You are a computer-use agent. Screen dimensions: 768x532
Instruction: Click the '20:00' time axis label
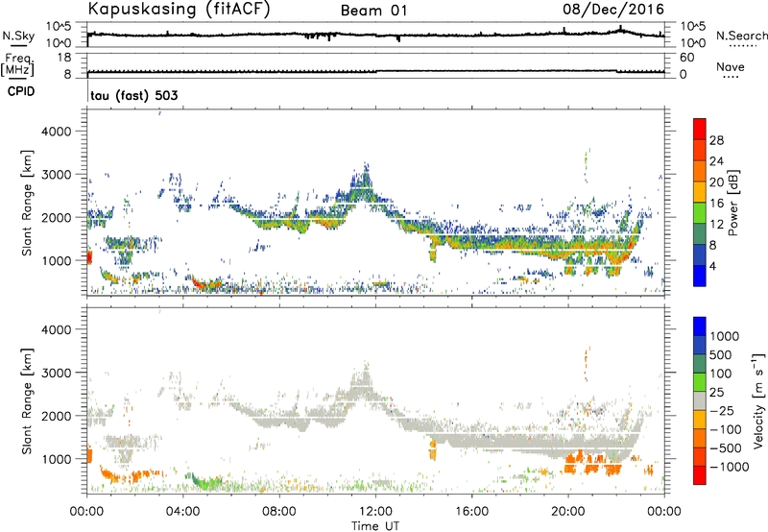coord(567,512)
